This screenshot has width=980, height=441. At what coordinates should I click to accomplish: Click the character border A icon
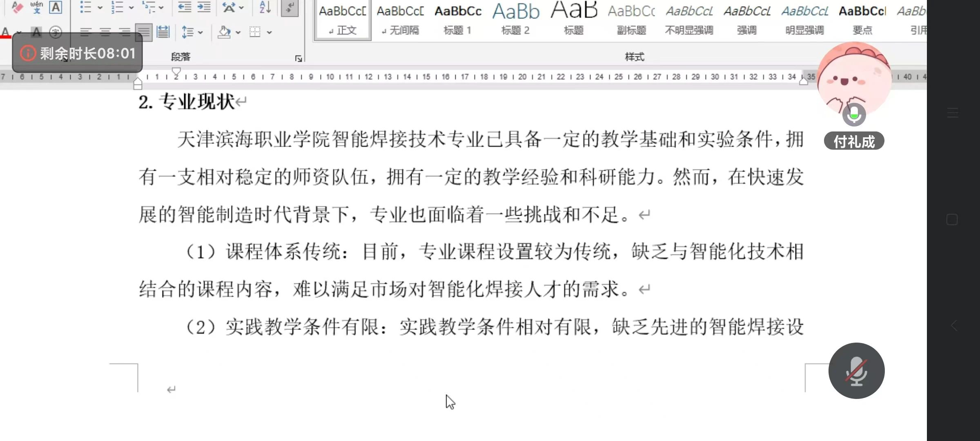[56, 7]
